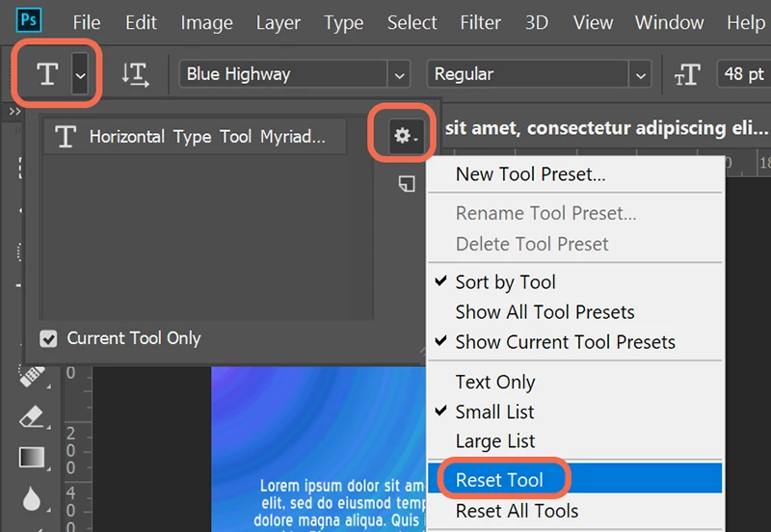Click the Photoshop Ps logo icon
The width and height of the screenshot is (771, 532).
pyautogui.click(x=29, y=21)
